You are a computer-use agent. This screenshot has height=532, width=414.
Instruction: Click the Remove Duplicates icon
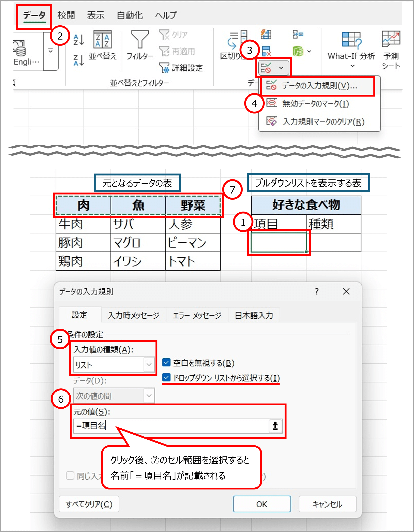[x=266, y=51]
